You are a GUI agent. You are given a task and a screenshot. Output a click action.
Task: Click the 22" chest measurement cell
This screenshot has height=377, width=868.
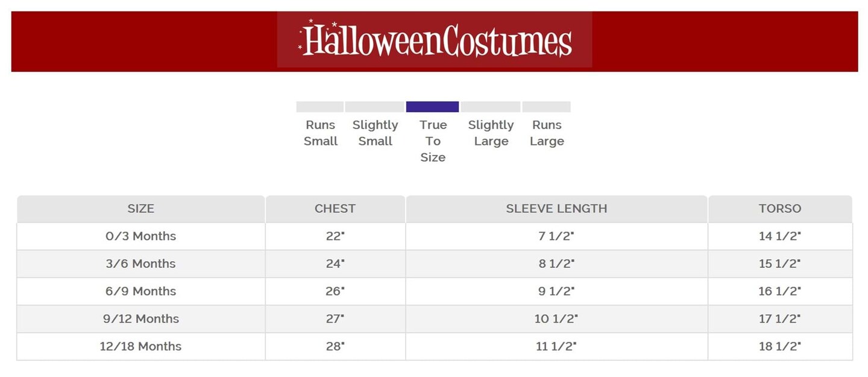pyautogui.click(x=335, y=236)
